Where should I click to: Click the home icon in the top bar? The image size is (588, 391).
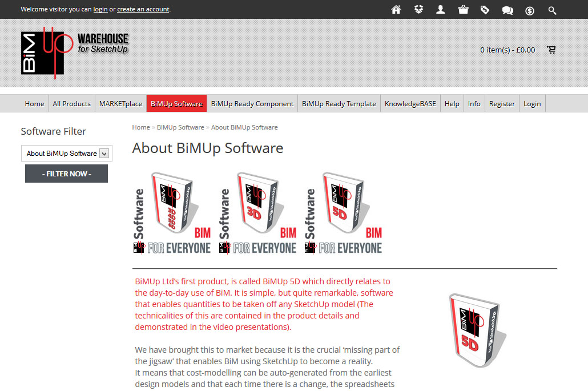pyautogui.click(x=396, y=9)
